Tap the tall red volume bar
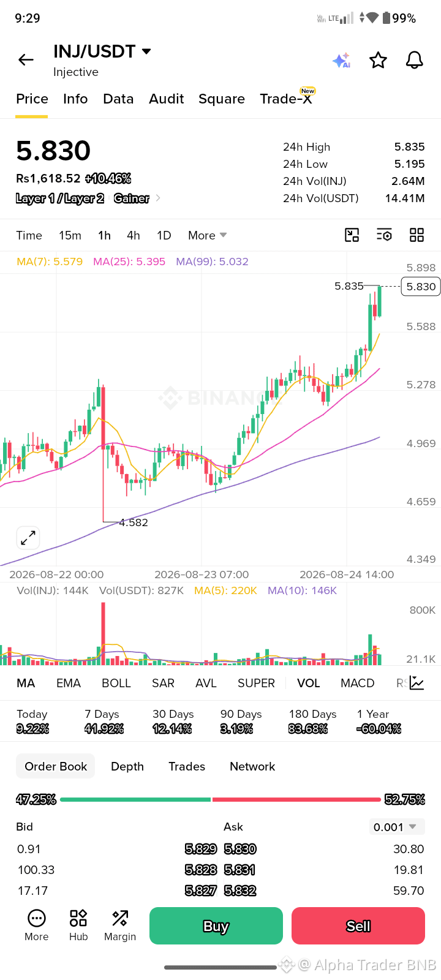Image resolution: width=441 pixels, height=980 pixels. pos(103,633)
